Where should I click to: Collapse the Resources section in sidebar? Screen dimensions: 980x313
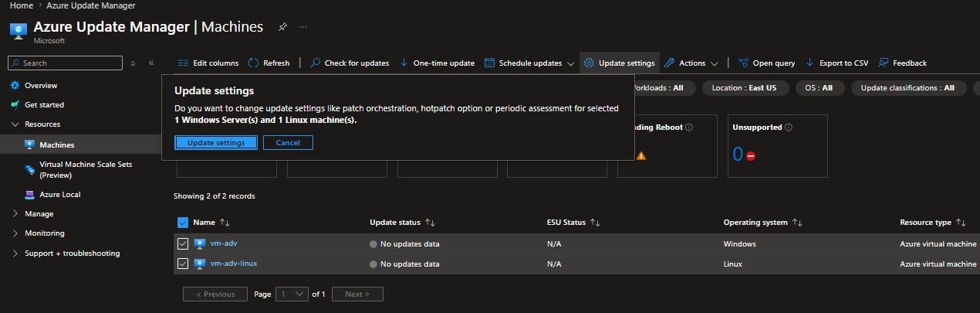click(15, 124)
